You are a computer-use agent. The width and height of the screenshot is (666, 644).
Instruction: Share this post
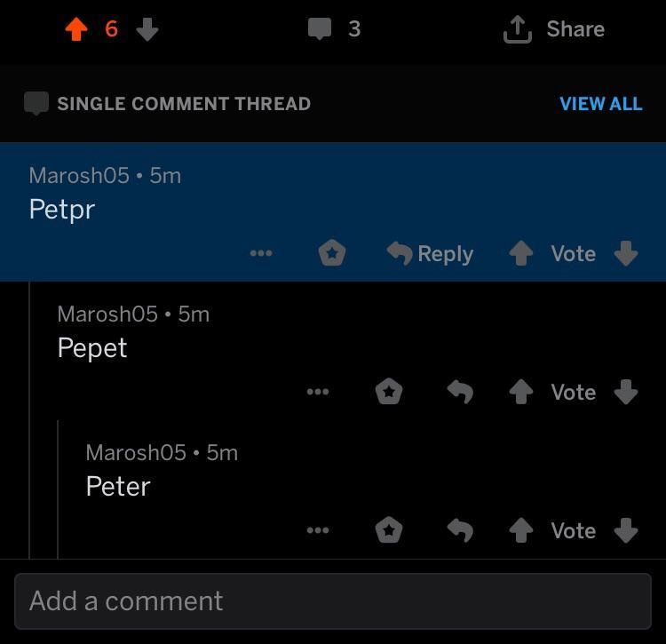554,29
